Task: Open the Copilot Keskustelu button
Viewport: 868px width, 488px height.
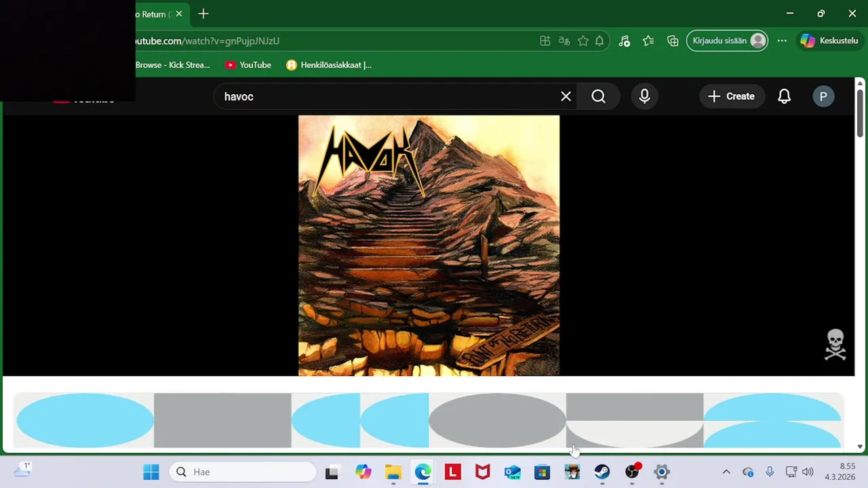Action: (x=829, y=41)
